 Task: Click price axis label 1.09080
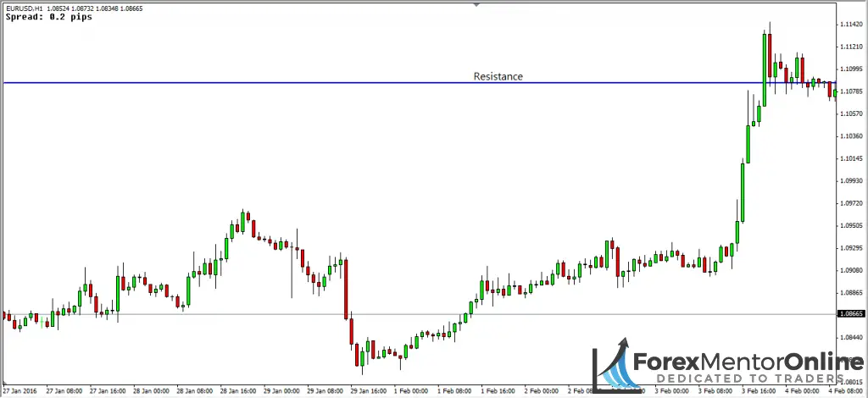(851, 270)
